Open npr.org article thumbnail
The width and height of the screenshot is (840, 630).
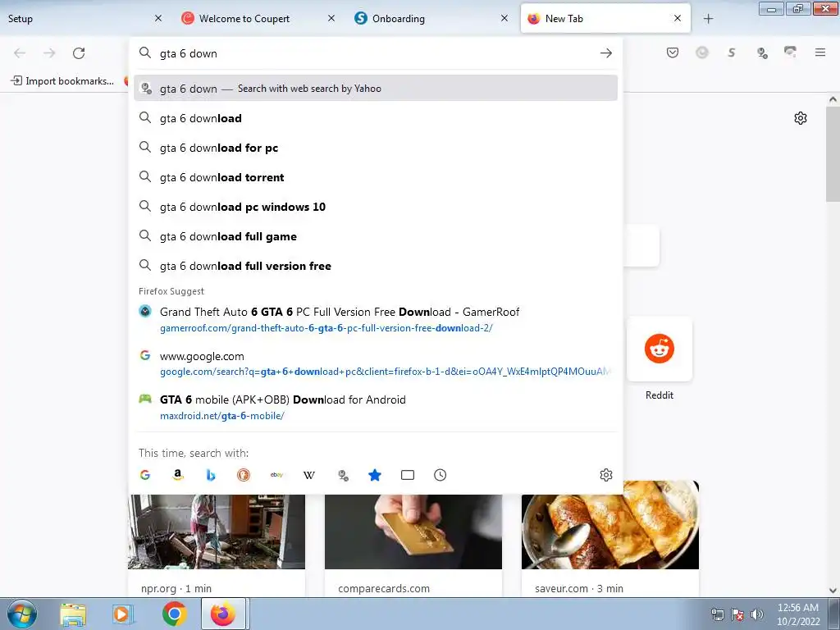pyautogui.click(x=217, y=532)
